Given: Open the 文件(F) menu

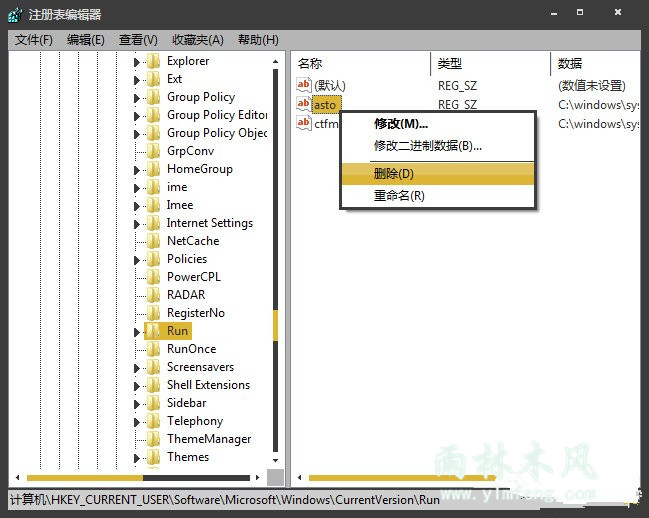Looking at the screenshot, I should pyautogui.click(x=34, y=40).
